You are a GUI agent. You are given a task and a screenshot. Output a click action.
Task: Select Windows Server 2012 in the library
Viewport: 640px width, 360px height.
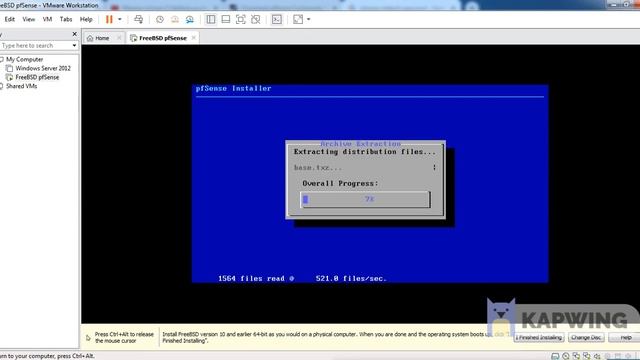pos(43,68)
